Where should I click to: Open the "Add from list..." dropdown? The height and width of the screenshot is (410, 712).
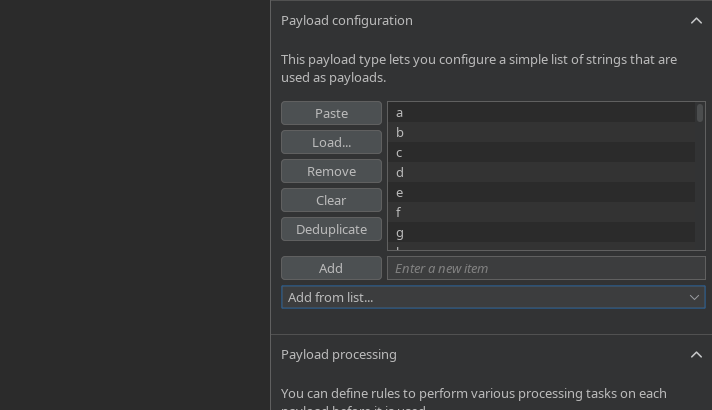(x=493, y=297)
